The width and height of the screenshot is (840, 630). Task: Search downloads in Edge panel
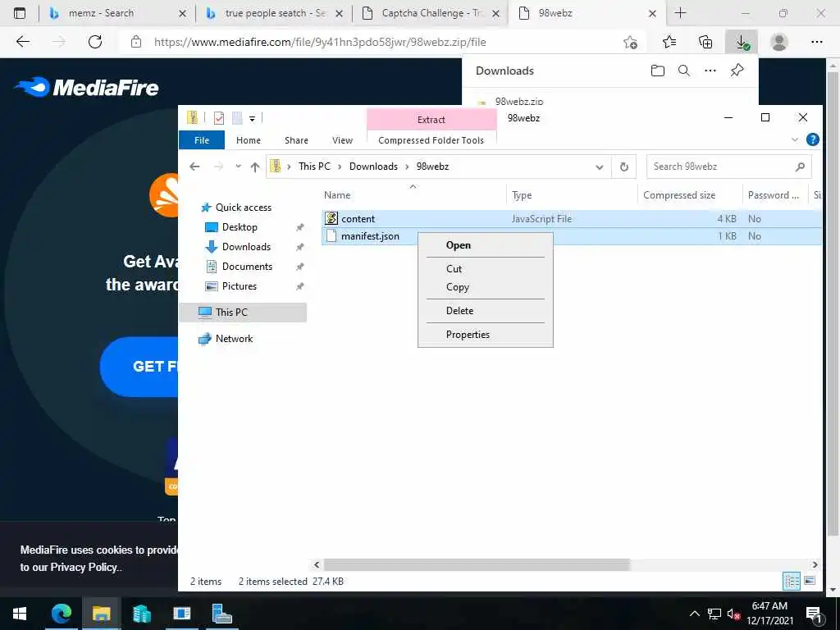684,71
